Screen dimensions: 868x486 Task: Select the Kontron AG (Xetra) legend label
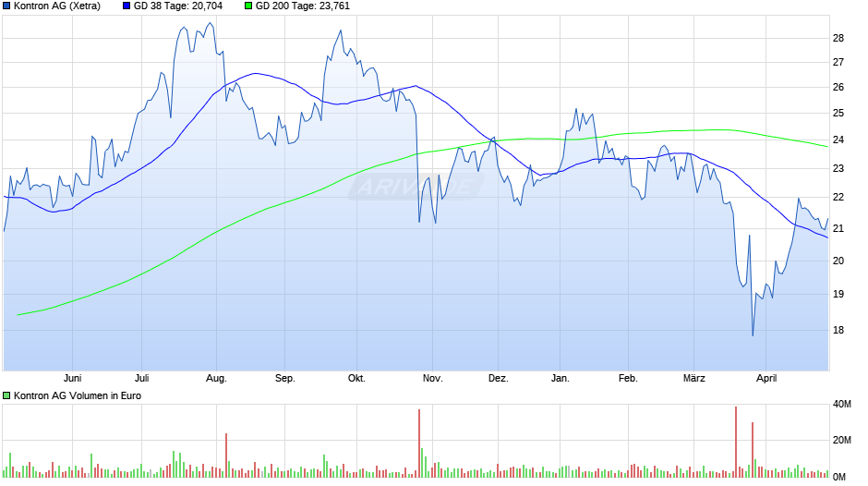pyautogui.click(x=57, y=6)
